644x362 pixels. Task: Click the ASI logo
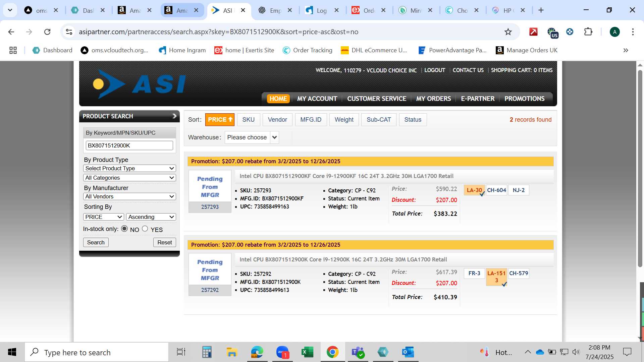(x=139, y=84)
